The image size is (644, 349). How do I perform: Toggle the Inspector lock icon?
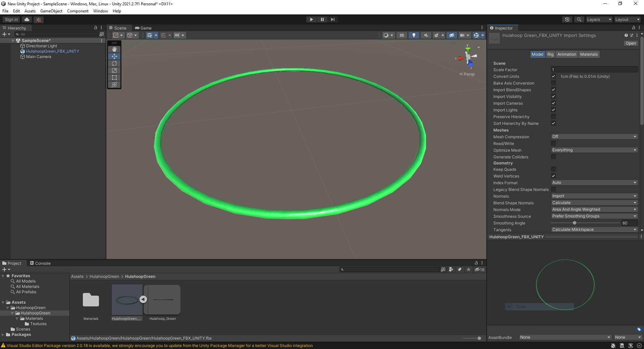pos(633,28)
